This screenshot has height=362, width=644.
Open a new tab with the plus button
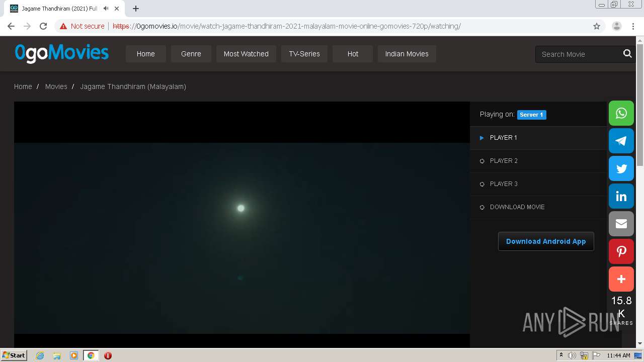136,9
